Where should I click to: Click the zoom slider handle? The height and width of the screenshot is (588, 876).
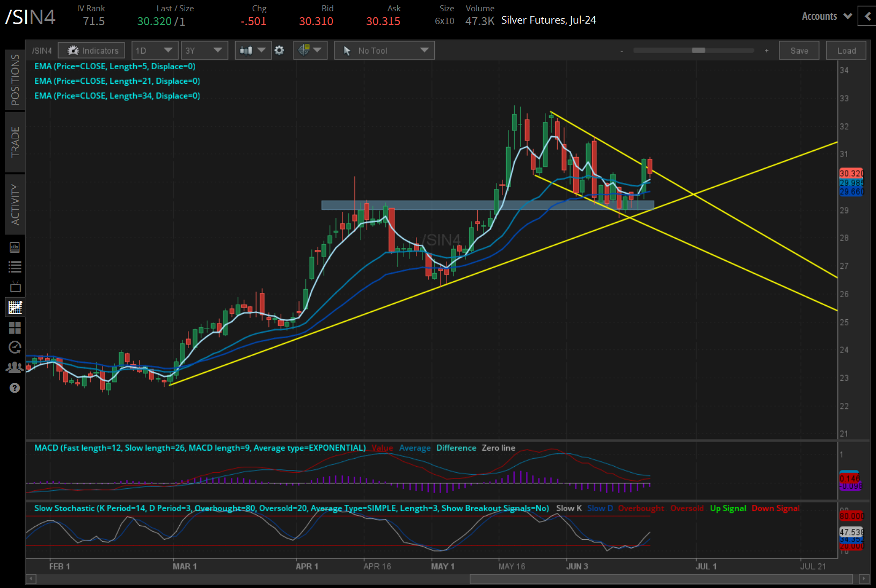(698, 50)
